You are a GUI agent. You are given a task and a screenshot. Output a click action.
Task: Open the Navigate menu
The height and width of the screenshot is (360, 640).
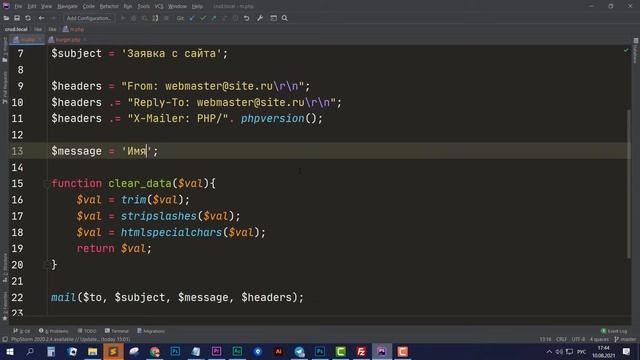[x=67, y=7]
